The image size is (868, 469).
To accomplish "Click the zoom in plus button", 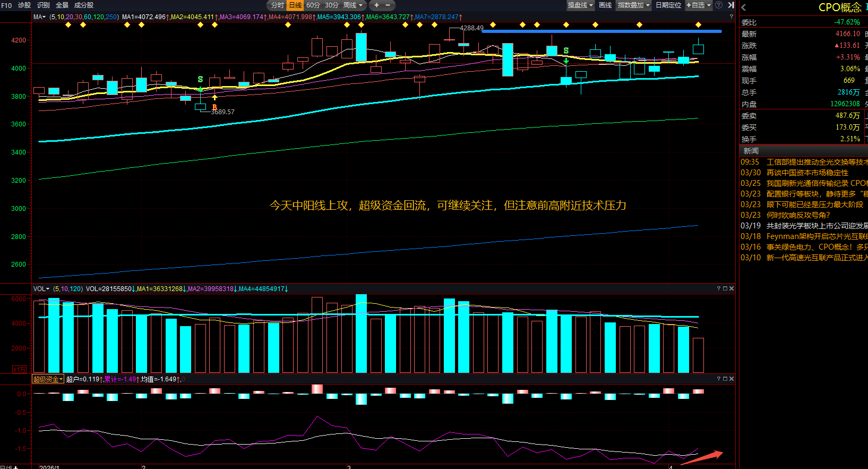I will pyautogui.click(x=376, y=5).
